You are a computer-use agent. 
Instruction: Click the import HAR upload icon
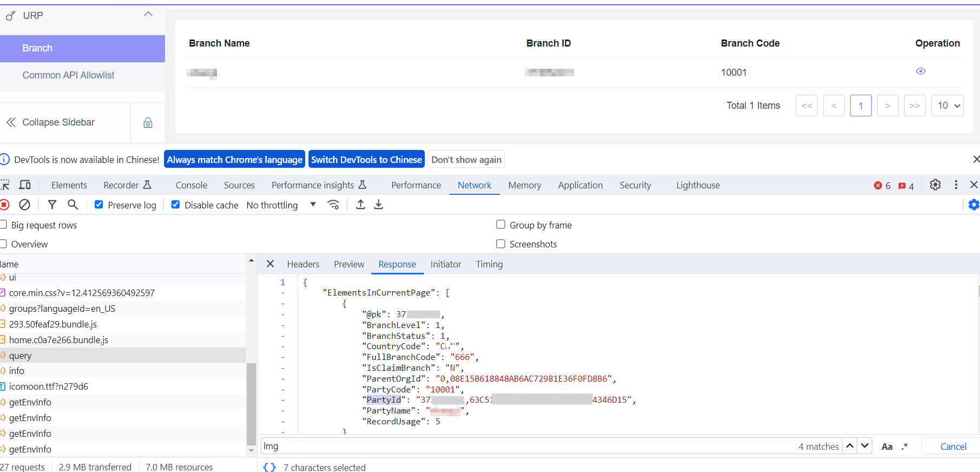[x=360, y=205]
